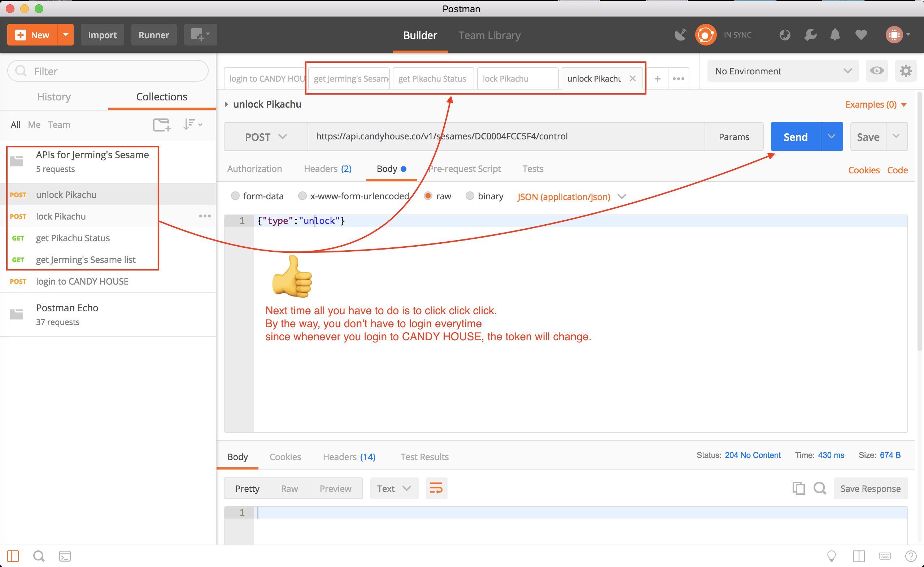Toggle response line wrap icon
The image size is (924, 567).
pyautogui.click(x=436, y=488)
